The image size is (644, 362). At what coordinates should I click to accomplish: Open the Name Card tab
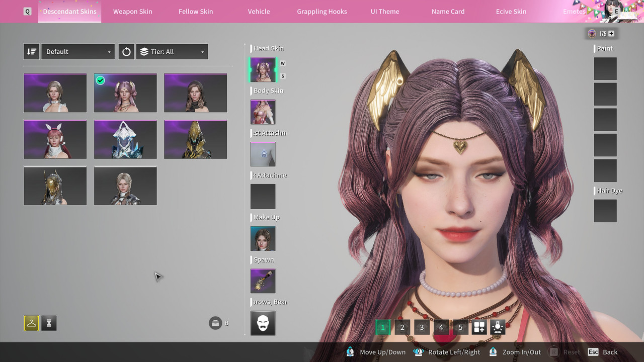(448, 11)
